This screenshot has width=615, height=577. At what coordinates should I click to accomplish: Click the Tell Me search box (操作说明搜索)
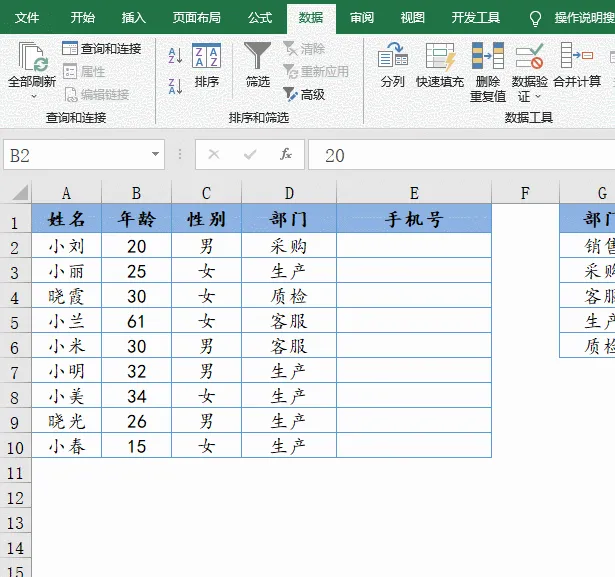(x=584, y=18)
